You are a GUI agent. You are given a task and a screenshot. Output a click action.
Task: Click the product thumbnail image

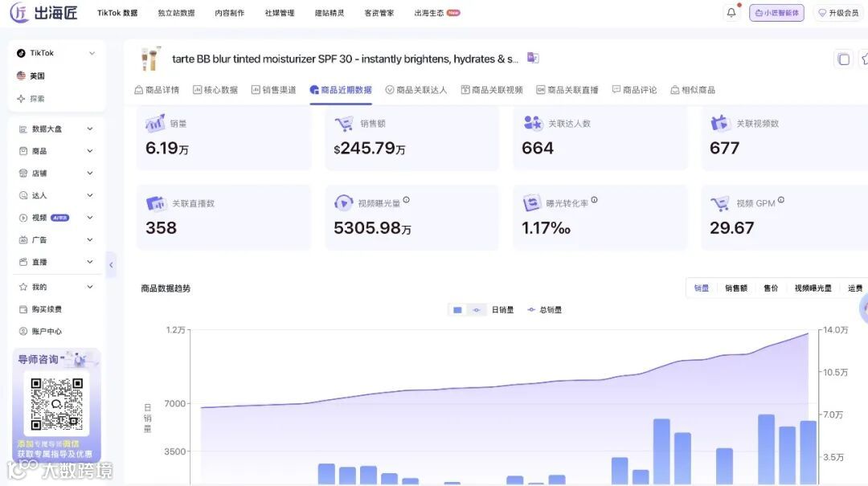tap(150, 59)
